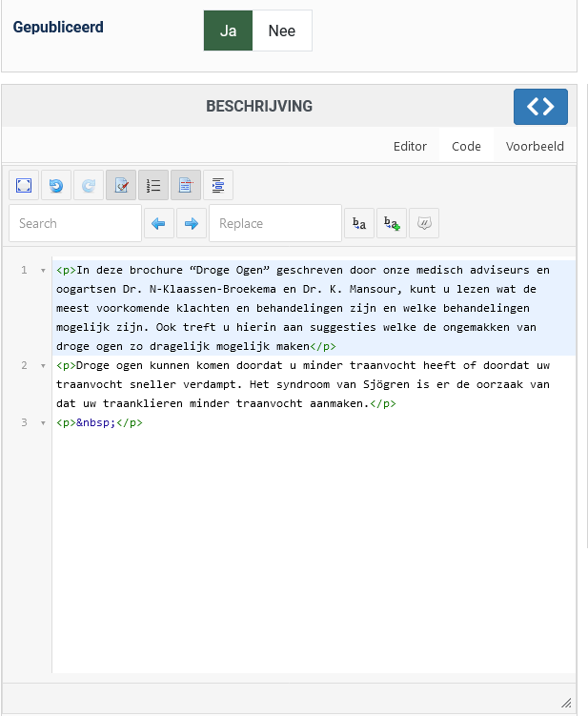
Task: Toggle fullscreen editor mode icon
Action: pos(24,185)
